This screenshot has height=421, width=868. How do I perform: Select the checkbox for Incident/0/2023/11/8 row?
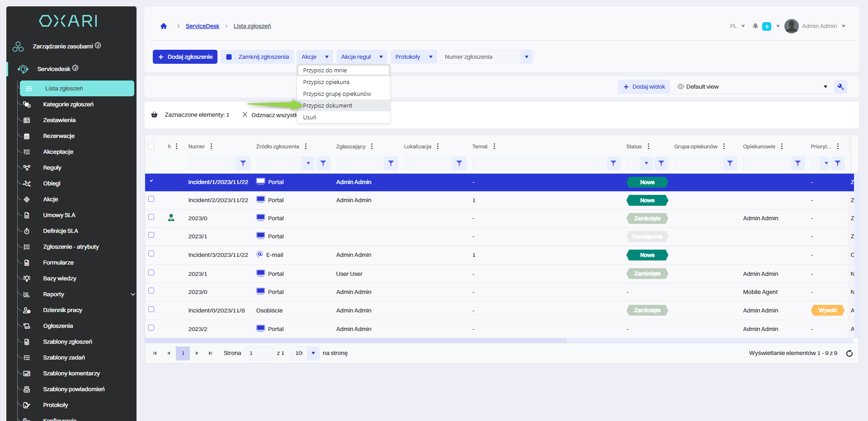[x=151, y=309]
